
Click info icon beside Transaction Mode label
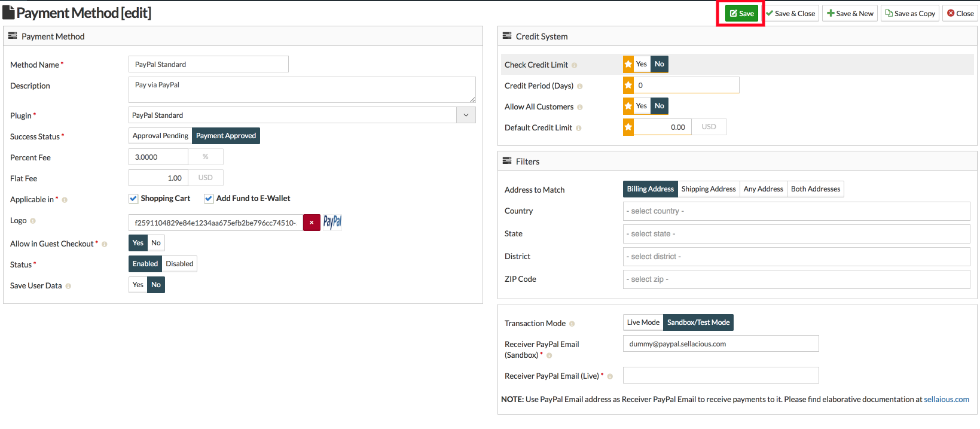click(x=572, y=324)
